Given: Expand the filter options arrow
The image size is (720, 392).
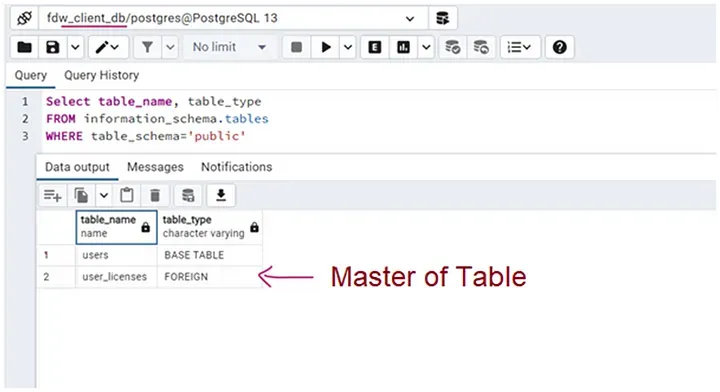Looking at the screenshot, I should point(170,47).
